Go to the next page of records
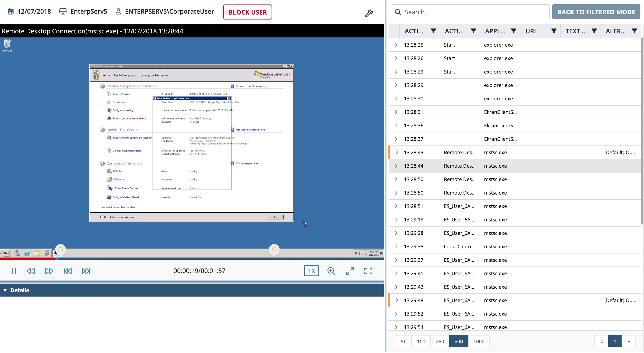644x353 pixels. tap(629, 342)
